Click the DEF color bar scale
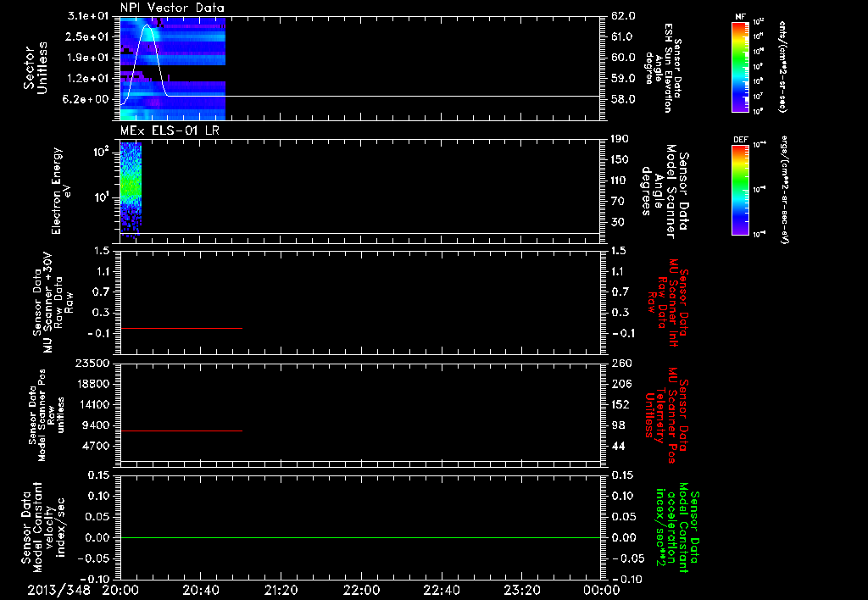The width and height of the screenshot is (868, 600). 741,190
